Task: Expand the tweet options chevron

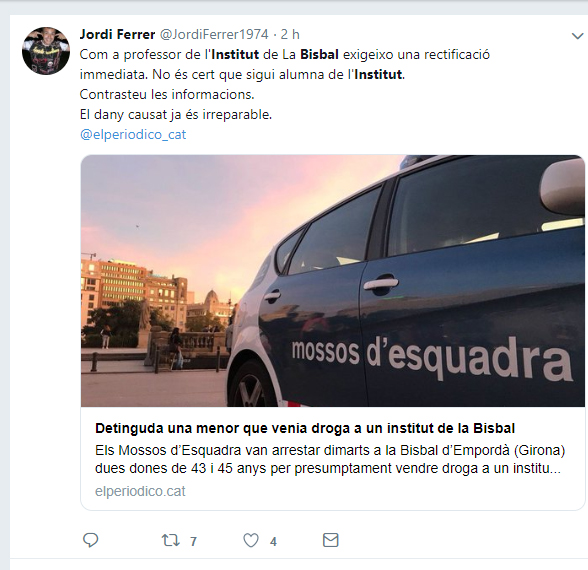Action: [x=577, y=36]
